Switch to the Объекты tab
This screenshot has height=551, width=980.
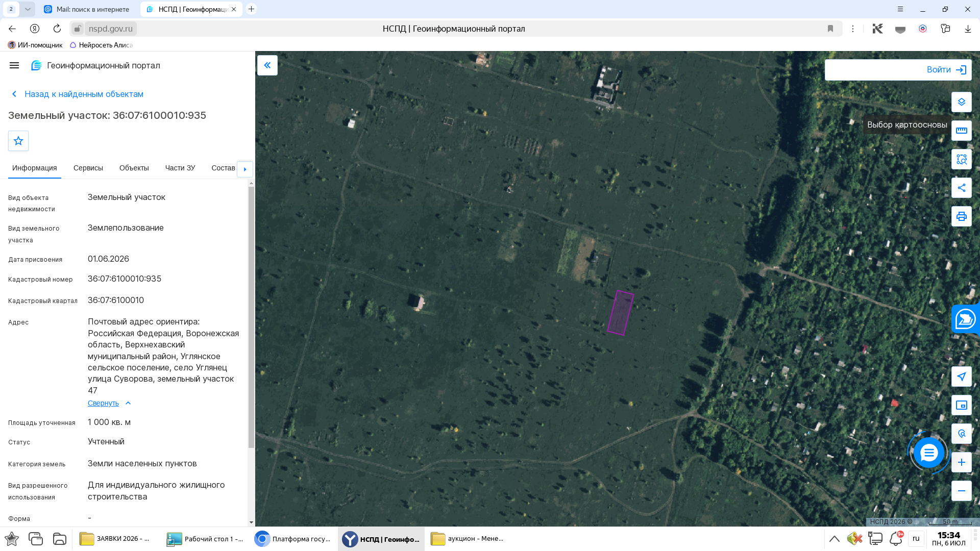[x=134, y=168]
